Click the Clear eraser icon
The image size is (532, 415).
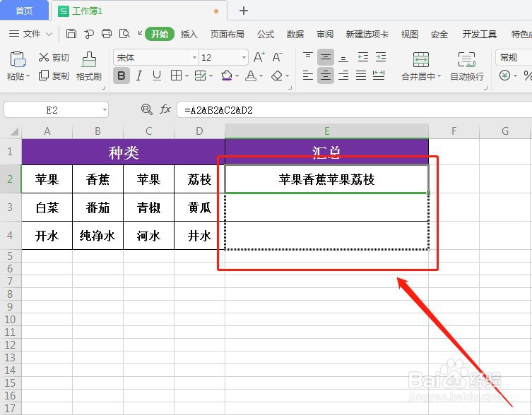[277, 76]
